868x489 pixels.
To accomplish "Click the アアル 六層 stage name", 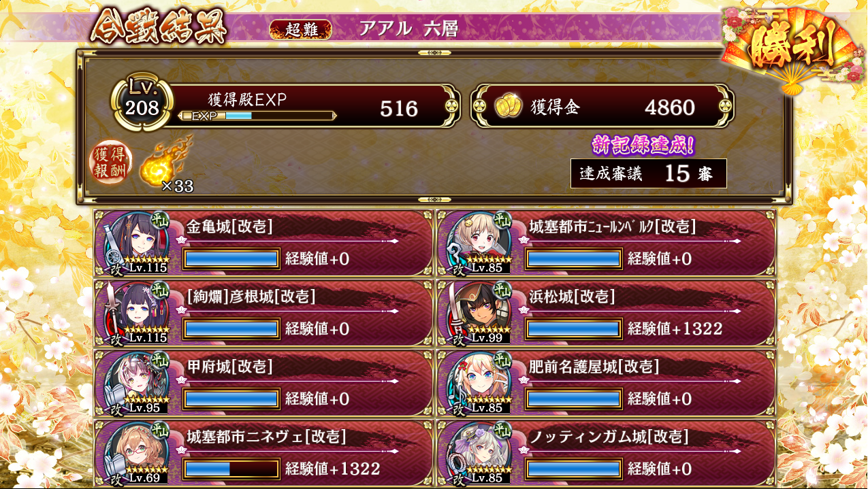I will 408,29.
